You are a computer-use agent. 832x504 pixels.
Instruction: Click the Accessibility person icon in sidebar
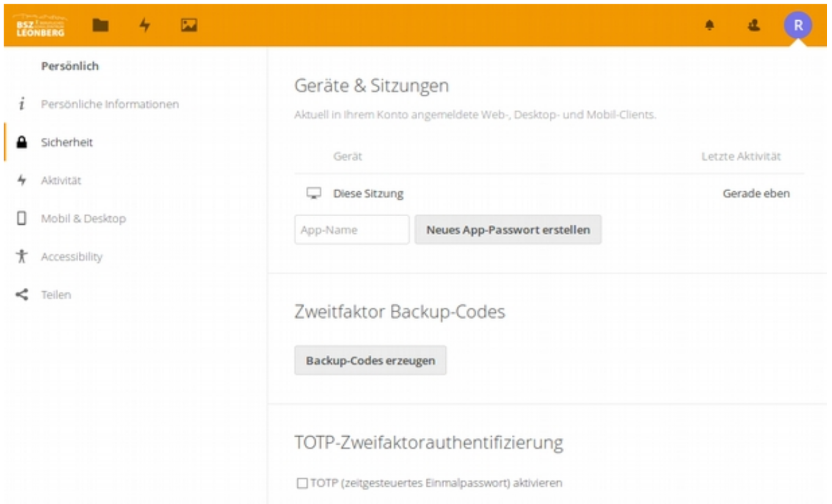(x=23, y=257)
